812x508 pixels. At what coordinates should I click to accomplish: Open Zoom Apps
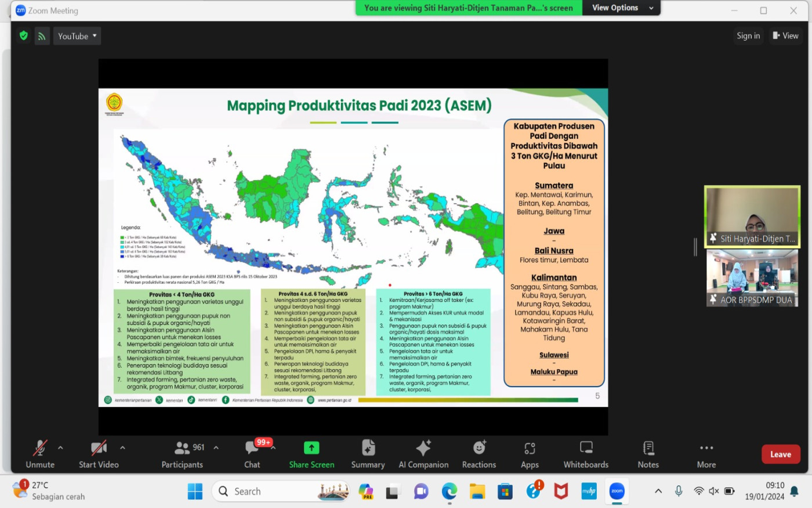[530, 454]
